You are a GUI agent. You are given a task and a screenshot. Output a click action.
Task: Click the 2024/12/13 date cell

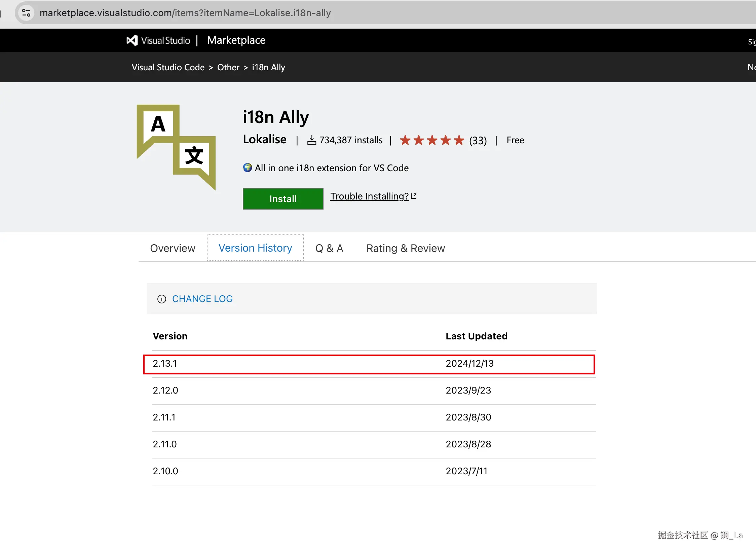(469, 363)
